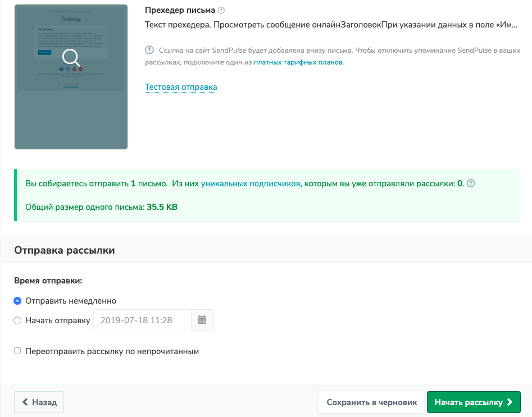Click the help icon beside Прехедер письма
This screenshot has width=532, height=417.
[221, 10]
